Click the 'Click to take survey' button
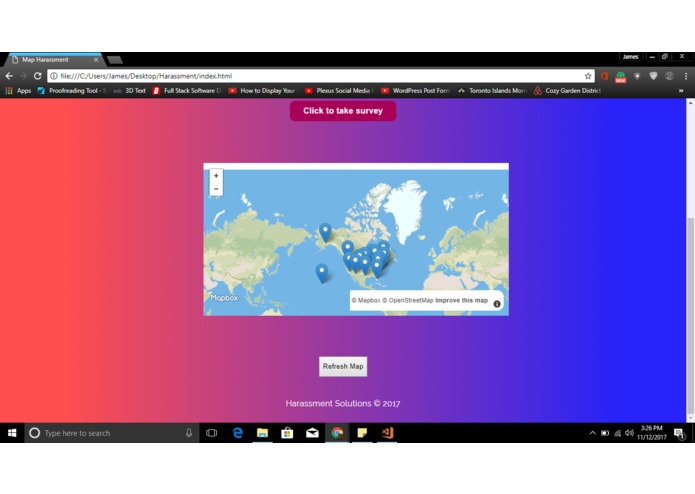The image size is (695, 494). [343, 111]
